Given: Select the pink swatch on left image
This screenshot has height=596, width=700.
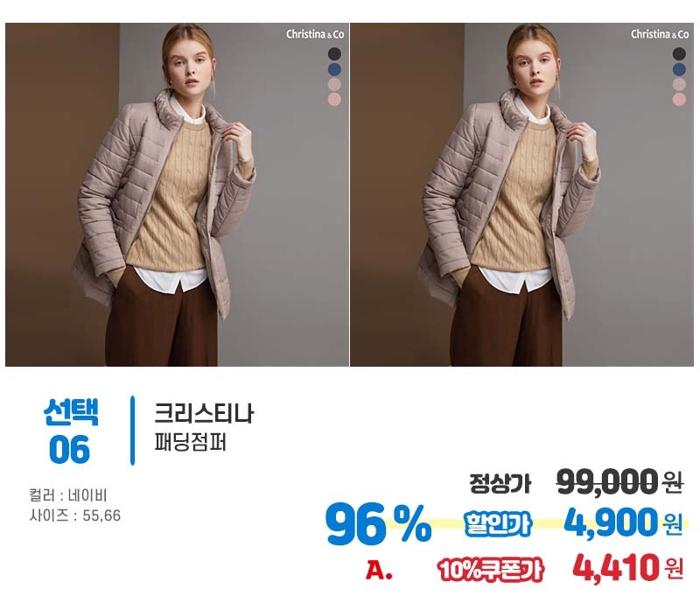Looking at the screenshot, I should pyautogui.click(x=334, y=99).
